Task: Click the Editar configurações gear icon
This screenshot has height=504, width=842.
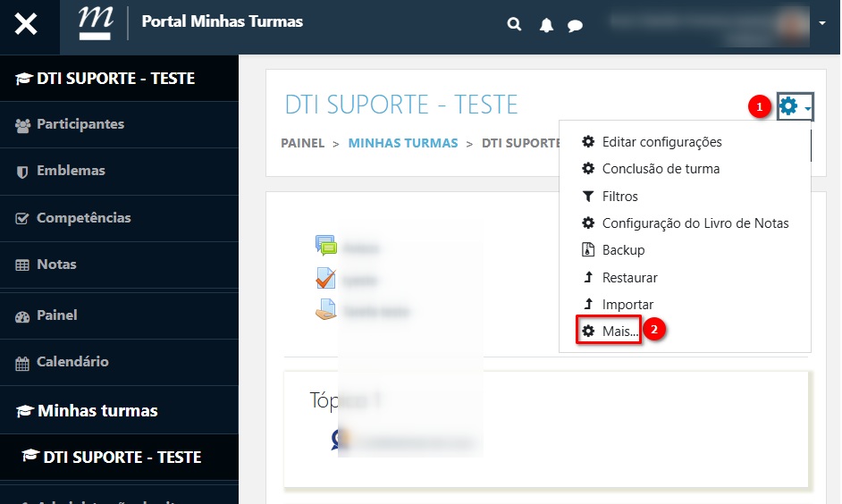Action: (x=588, y=142)
